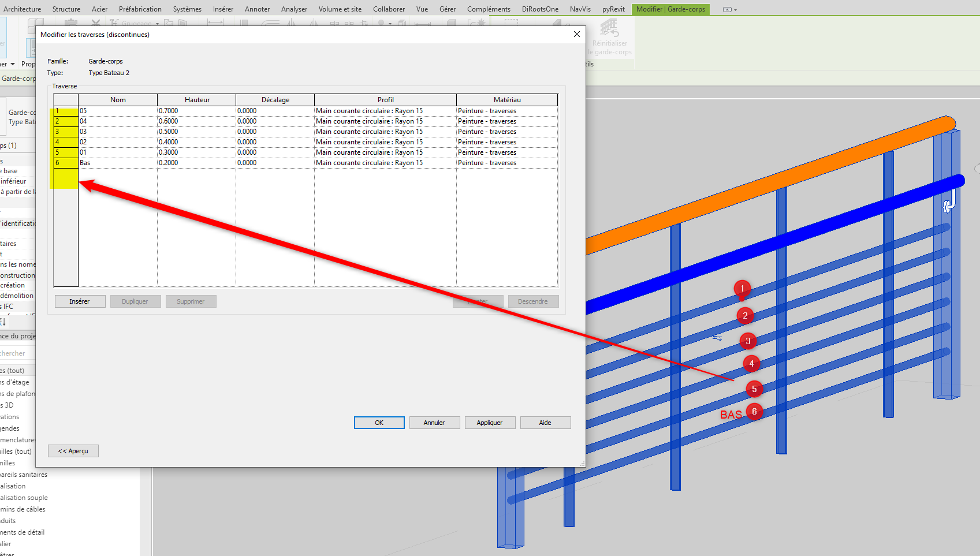Switch to the pyRevit ribbon tab

(613, 9)
